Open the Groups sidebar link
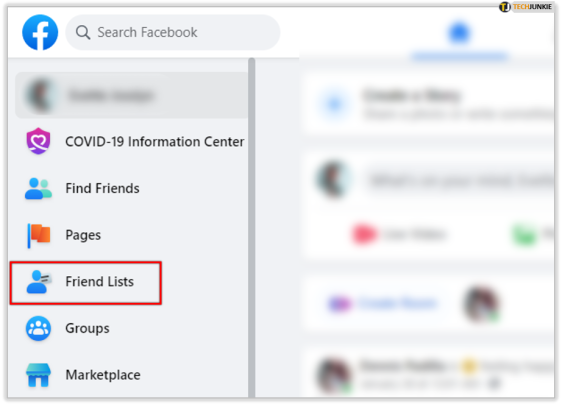 pyautogui.click(x=87, y=328)
